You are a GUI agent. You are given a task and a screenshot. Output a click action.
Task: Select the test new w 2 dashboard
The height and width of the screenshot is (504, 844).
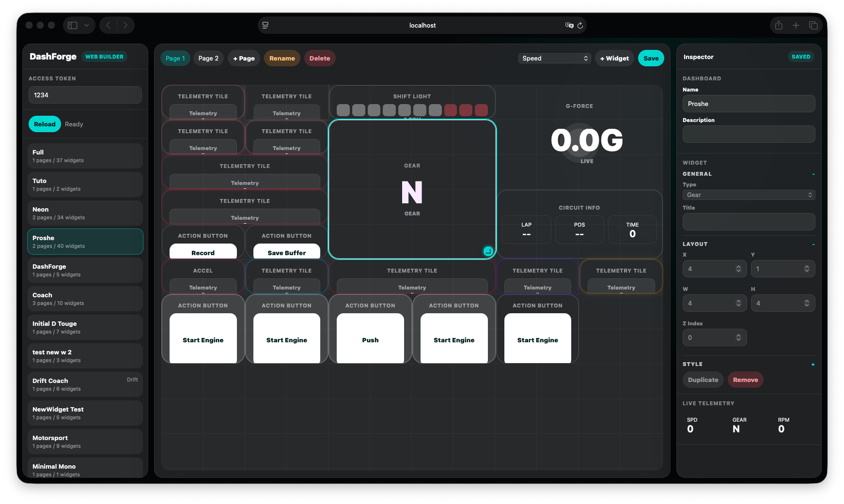(85, 356)
